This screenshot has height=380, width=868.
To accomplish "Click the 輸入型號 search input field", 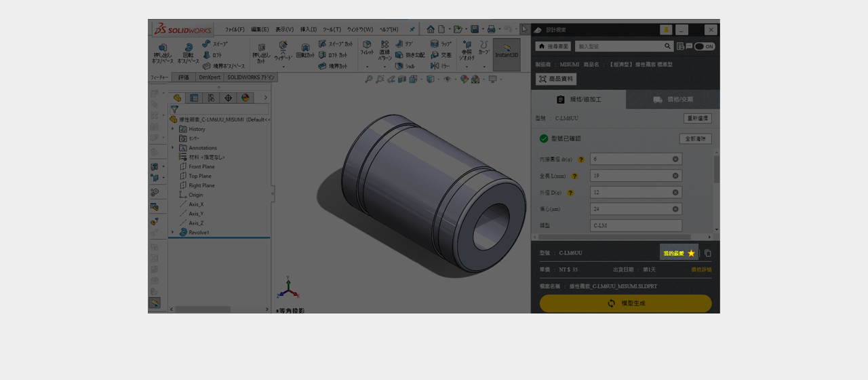I will coord(618,46).
